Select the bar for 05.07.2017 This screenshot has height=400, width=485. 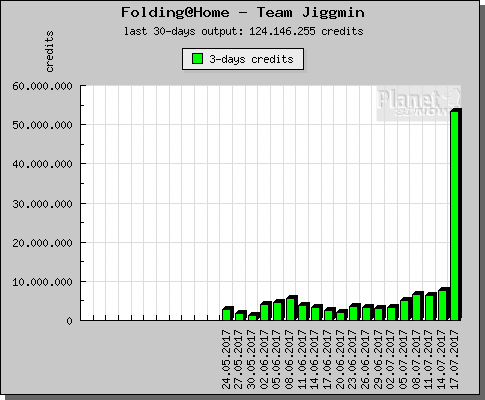click(405, 309)
